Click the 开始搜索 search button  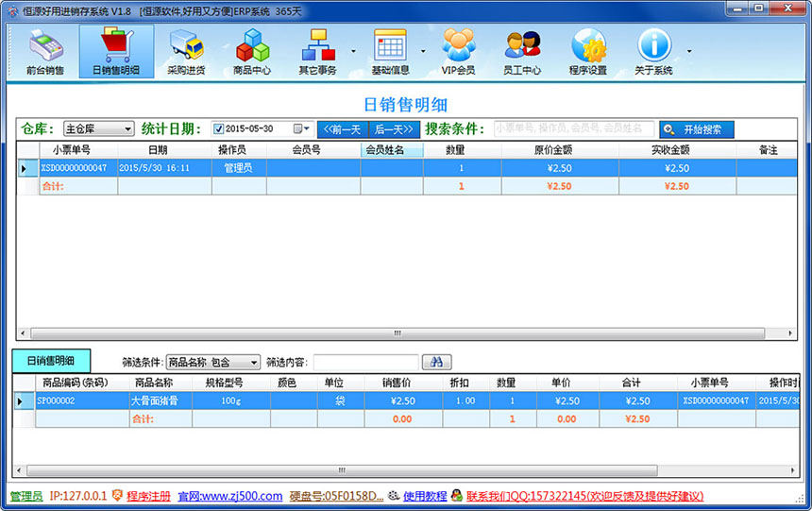[x=697, y=129]
